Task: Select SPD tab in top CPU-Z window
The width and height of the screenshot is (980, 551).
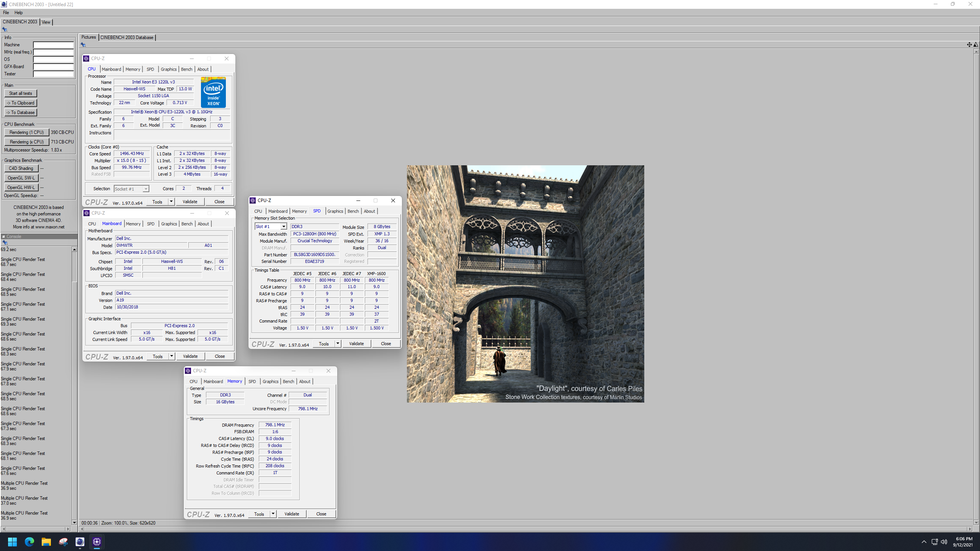Action: pyautogui.click(x=150, y=69)
